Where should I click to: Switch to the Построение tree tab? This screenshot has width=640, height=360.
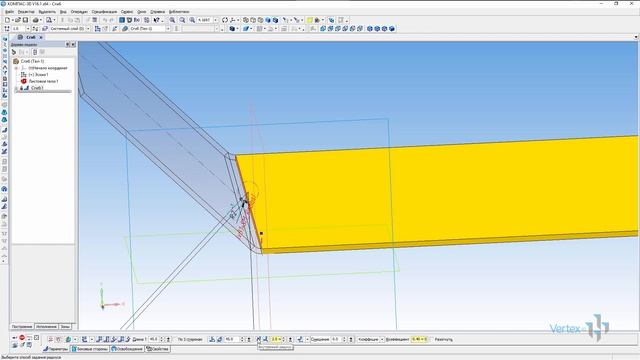(x=22, y=327)
